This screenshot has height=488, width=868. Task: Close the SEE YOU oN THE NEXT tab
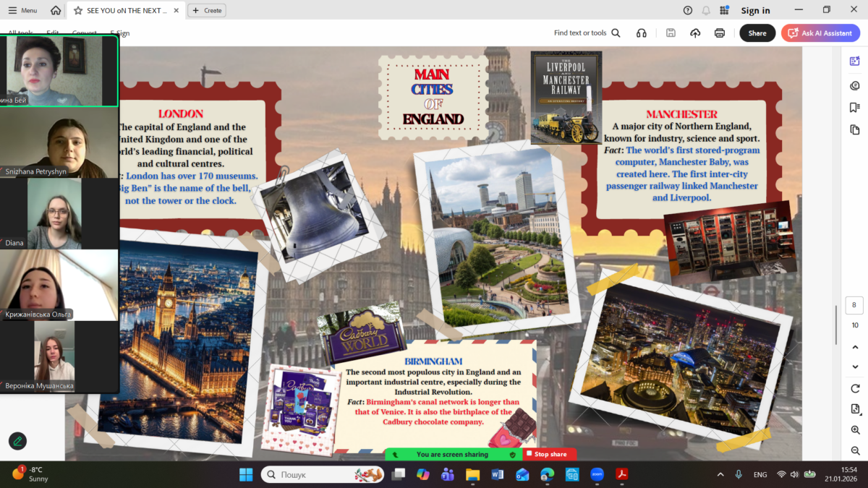(177, 11)
